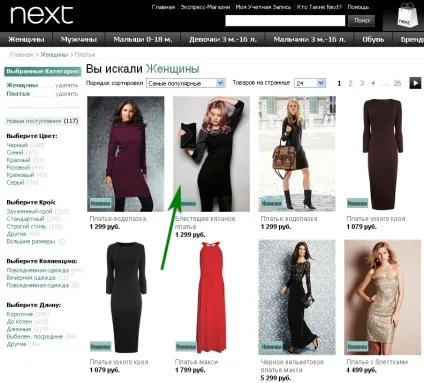Go to results page 2

350,83
